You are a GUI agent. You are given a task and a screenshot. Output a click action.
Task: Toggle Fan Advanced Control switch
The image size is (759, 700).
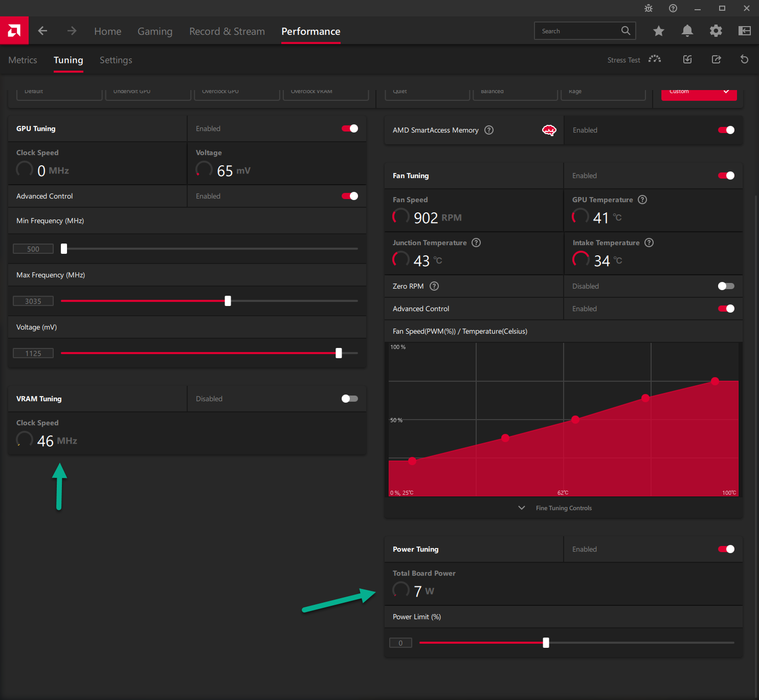click(x=726, y=309)
